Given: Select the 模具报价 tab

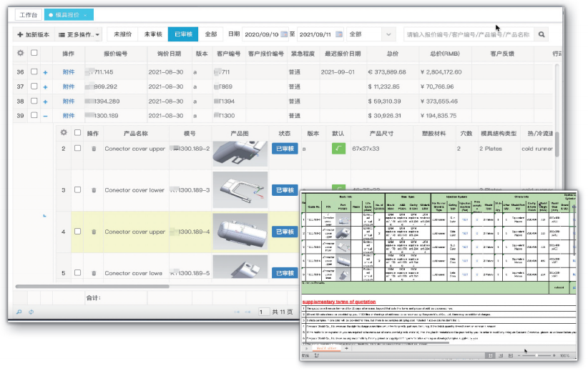Looking at the screenshot, I should coord(67,15).
